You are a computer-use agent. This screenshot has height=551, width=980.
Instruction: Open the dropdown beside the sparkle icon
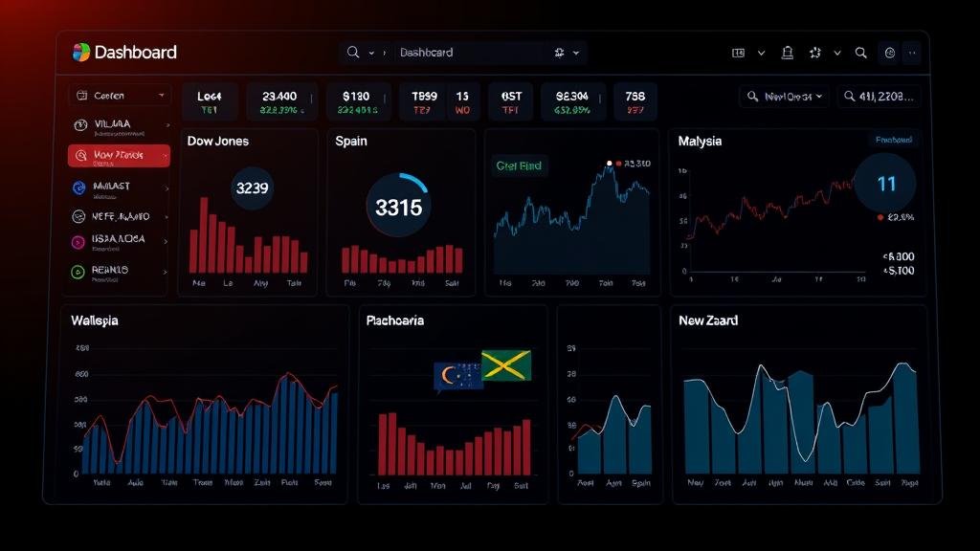837,54
